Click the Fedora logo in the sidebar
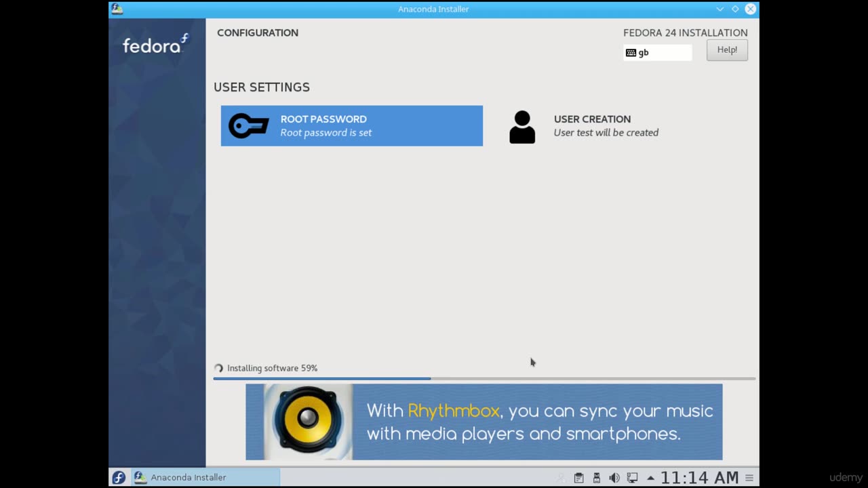 [155, 44]
